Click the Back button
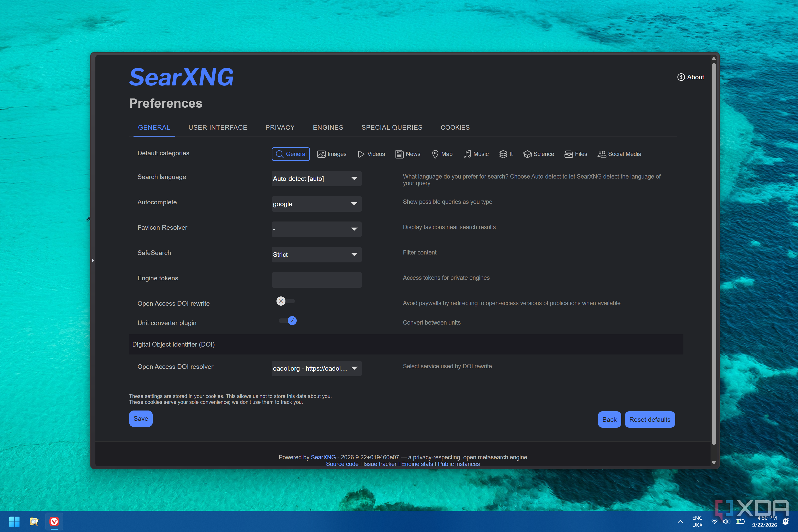The height and width of the screenshot is (532, 798). (x=609, y=420)
